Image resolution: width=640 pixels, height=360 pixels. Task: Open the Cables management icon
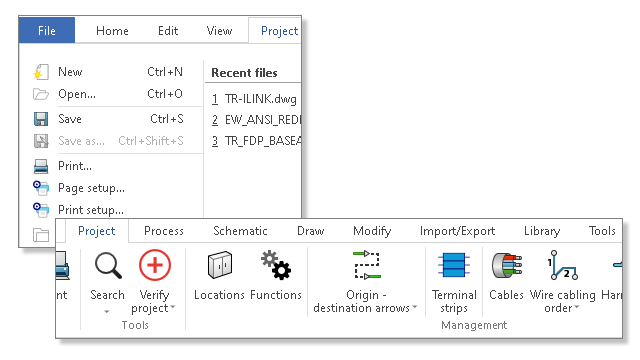tap(507, 265)
